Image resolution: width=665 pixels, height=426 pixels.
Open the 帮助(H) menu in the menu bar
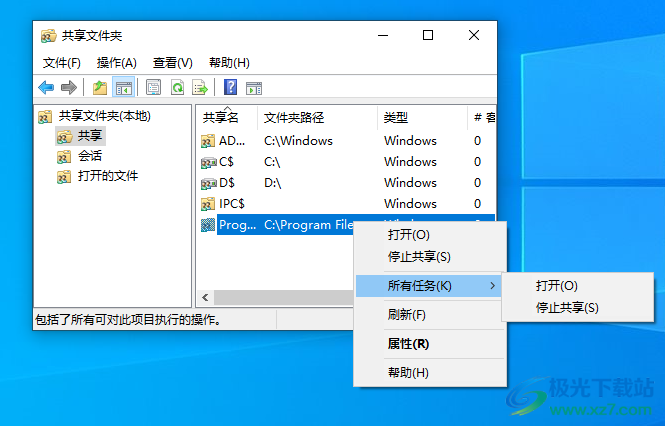(229, 63)
